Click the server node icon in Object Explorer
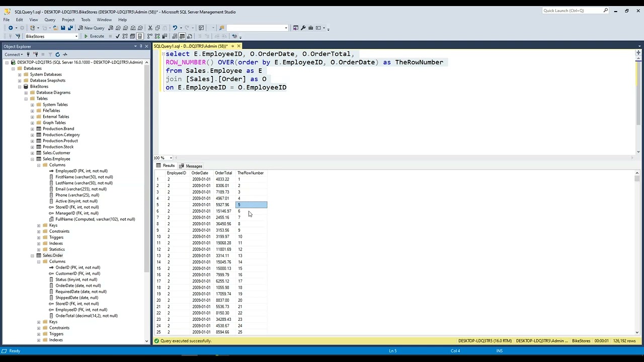Viewport: 644px width, 362px height. tap(13, 62)
